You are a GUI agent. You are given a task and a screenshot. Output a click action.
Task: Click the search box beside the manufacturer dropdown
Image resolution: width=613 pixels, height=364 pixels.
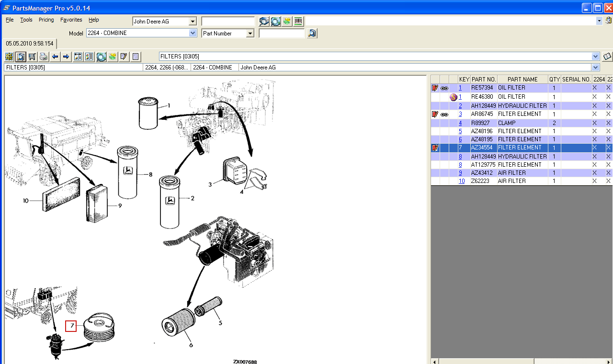tap(228, 22)
